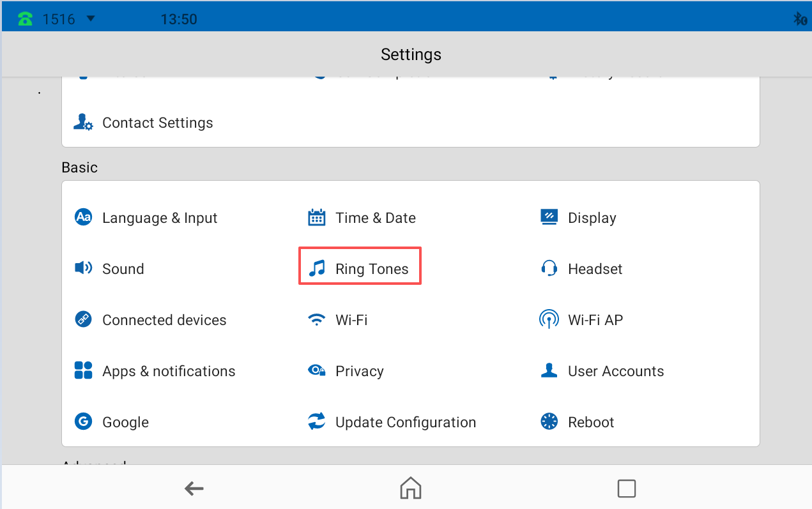Open Contact Settings
Image resolution: width=812 pixels, height=509 pixels.
click(157, 123)
